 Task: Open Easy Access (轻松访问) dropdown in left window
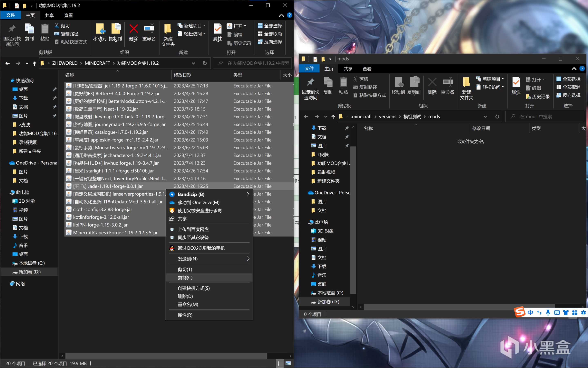tap(192, 34)
